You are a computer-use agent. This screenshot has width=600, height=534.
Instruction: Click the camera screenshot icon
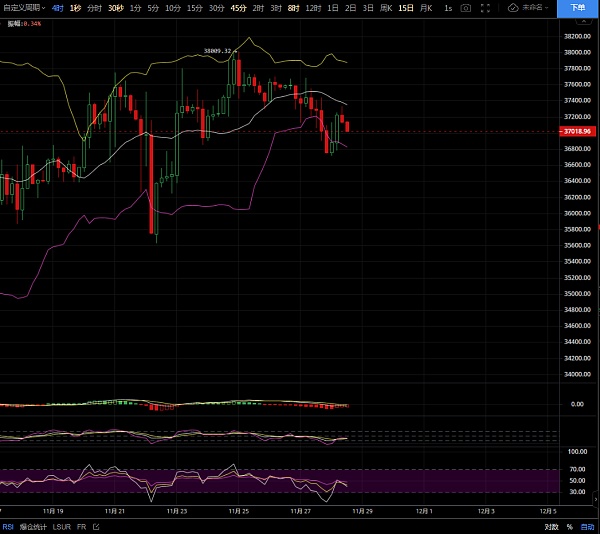(465, 7)
